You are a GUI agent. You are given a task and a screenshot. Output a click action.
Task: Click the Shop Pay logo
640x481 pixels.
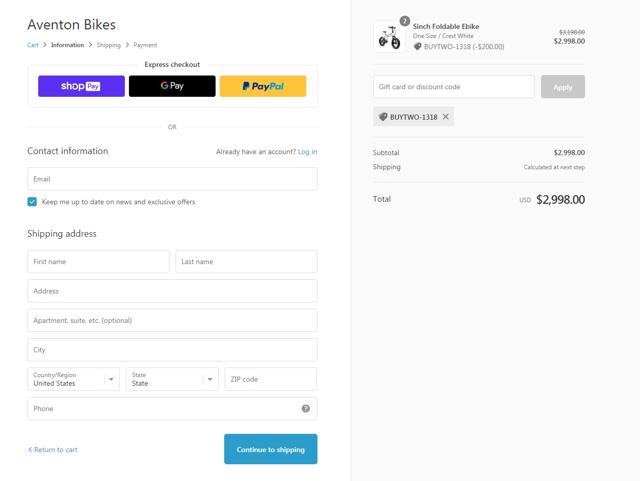[x=81, y=86]
